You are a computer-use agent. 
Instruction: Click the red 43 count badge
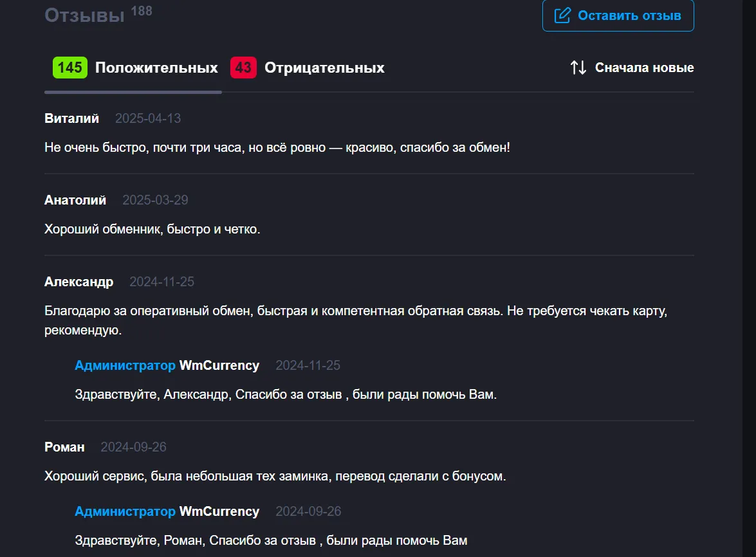(x=243, y=68)
